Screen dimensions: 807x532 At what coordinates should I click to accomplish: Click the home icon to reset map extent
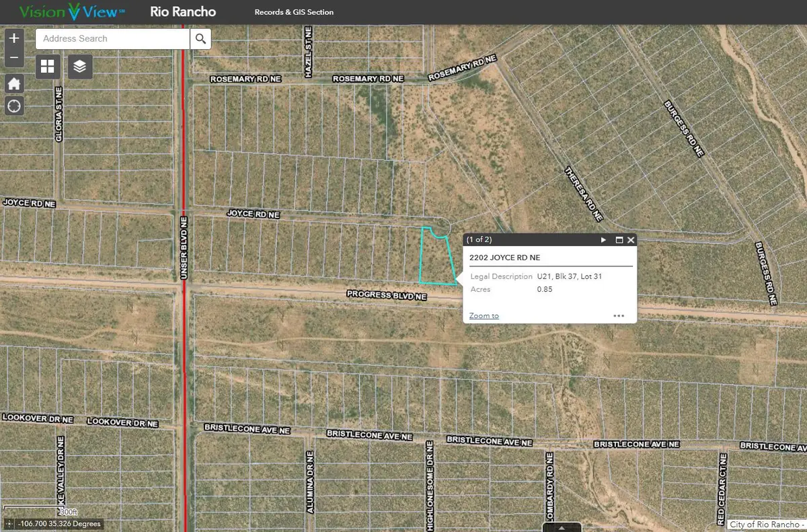tap(13, 83)
